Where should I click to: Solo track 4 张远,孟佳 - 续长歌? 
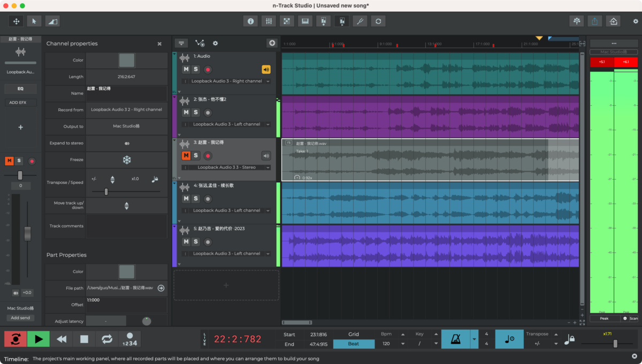(196, 199)
